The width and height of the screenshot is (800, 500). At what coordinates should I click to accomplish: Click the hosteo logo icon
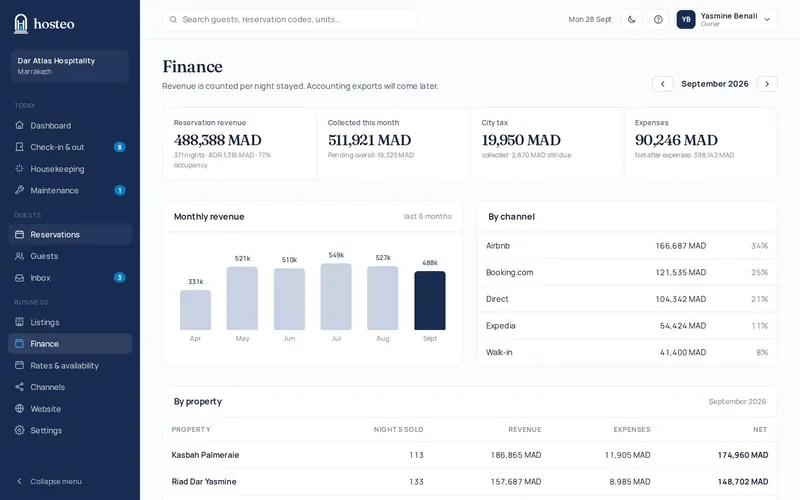pyautogui.click(x=20, y=23)
